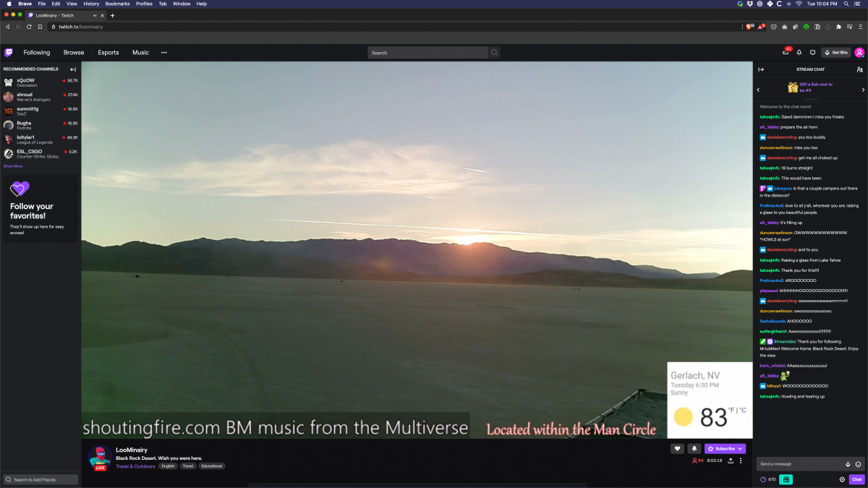Expand Show More recommended channels
Image resolution: width=868 pixels, height=488 pixels.
[13, 166]
